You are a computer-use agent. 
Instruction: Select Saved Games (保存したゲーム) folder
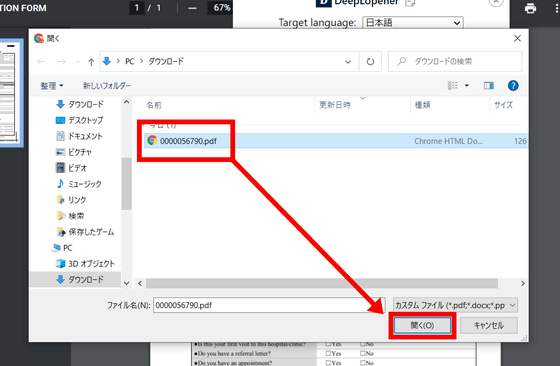pyautogui.click(x=85, y=232)
